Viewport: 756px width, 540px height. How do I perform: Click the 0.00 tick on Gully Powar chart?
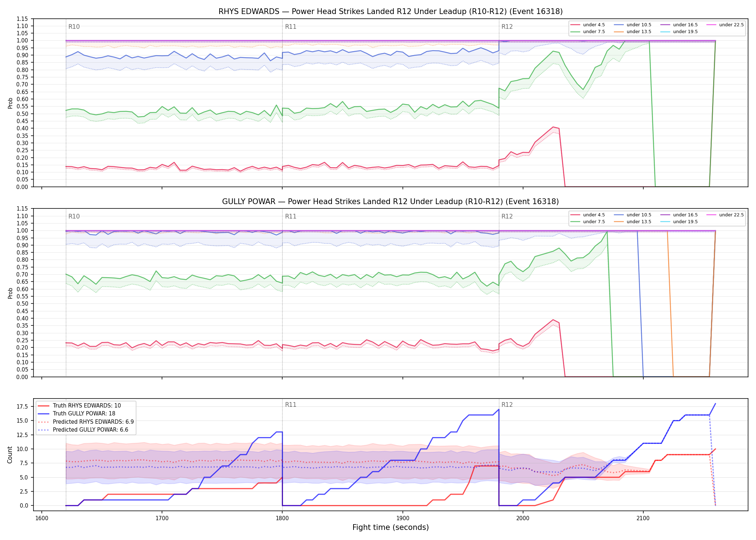click(22, 377)
